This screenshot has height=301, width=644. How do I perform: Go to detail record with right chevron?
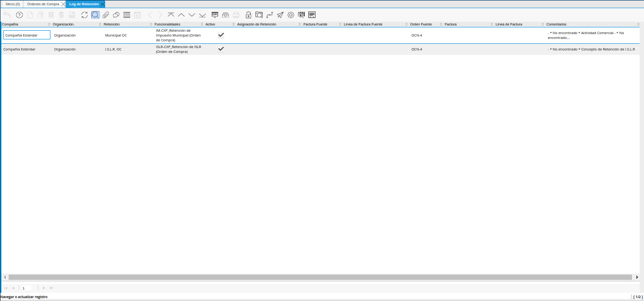click(x=160, y=15)
